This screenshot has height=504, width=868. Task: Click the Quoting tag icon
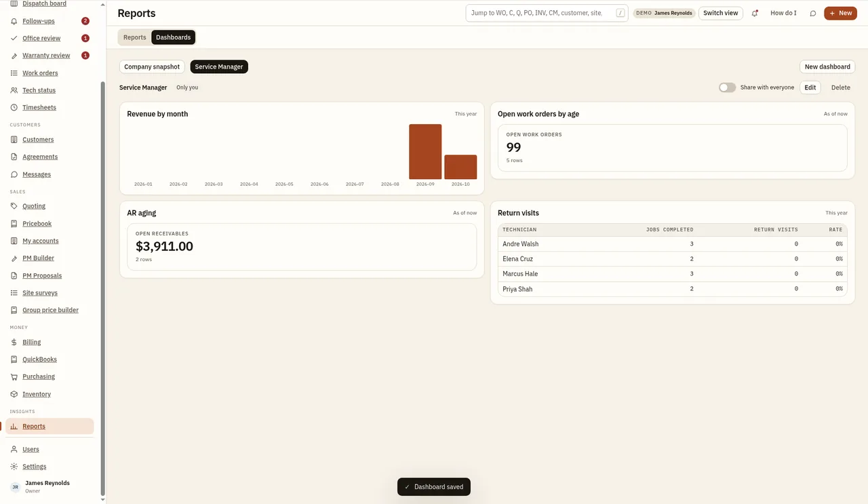click(14, 206)
